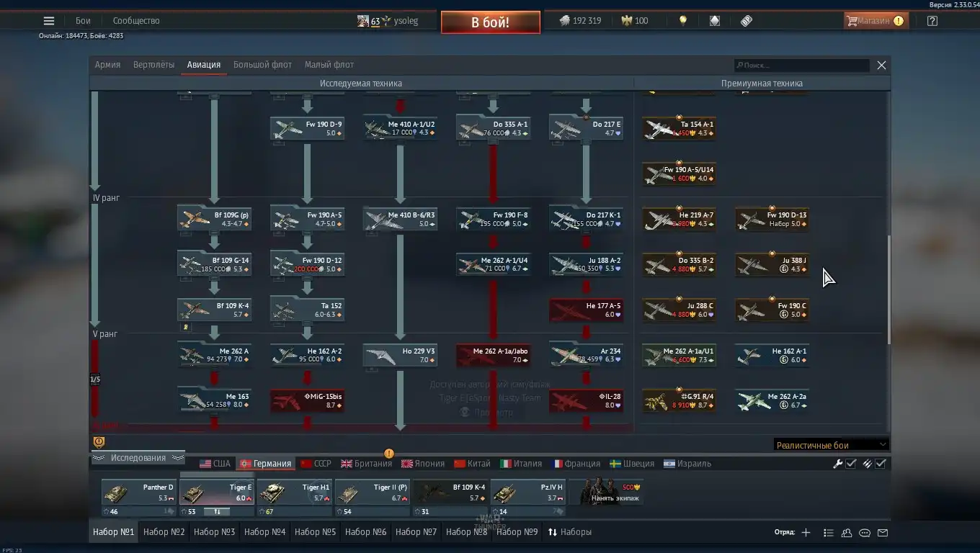Screen dimensions: 980x553
Task: Select the Bf 109 K-4 aircraft card
Action: tap(215, 310)
